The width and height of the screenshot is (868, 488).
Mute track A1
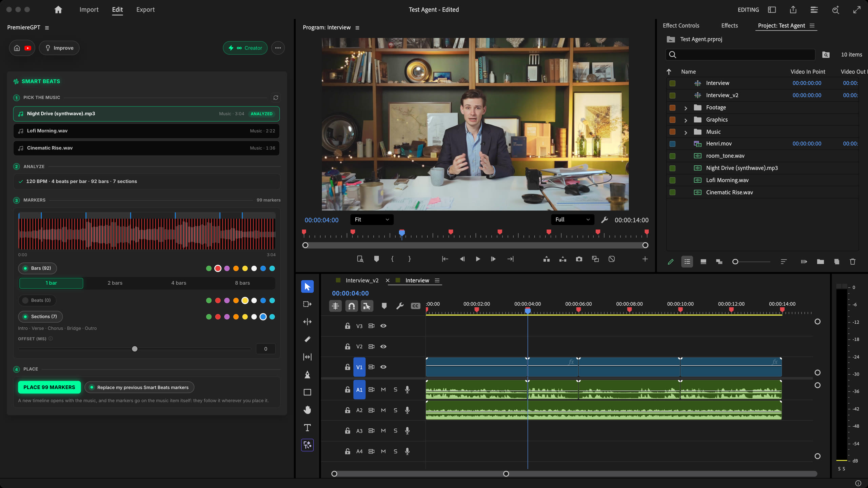(383, 390)
